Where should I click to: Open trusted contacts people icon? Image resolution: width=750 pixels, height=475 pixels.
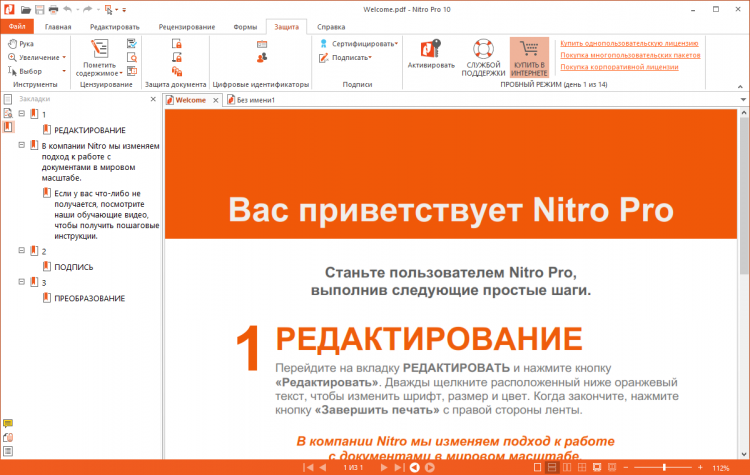point(262,58)
